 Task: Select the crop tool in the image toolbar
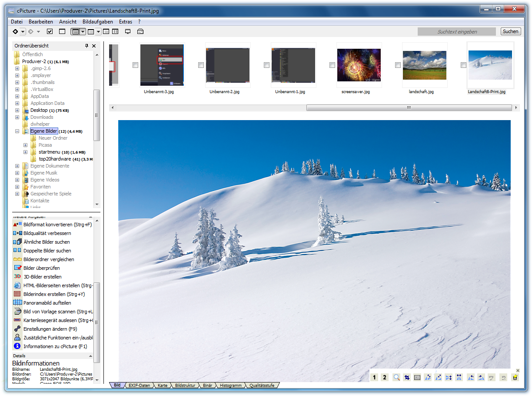point(407,377)
